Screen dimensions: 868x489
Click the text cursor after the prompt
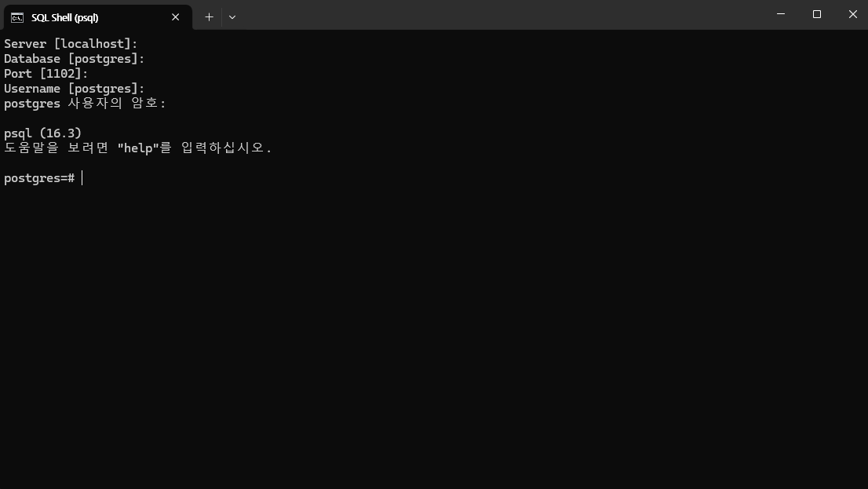[x=82, y=177]
